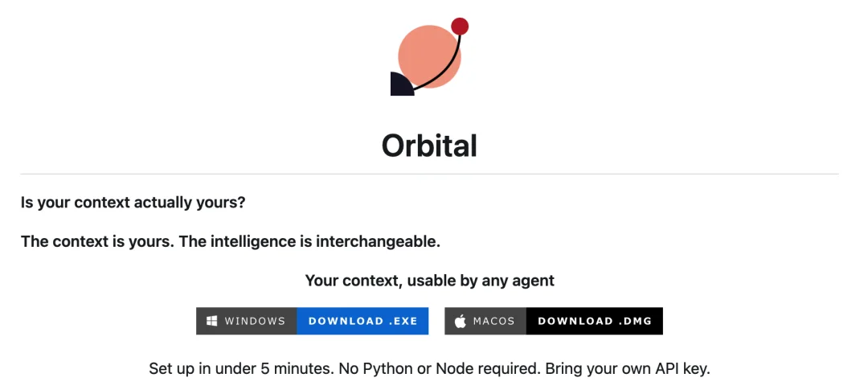Download the .DMG installer for macOS
This screenshot has height=390, width=868.
[595, 321]
